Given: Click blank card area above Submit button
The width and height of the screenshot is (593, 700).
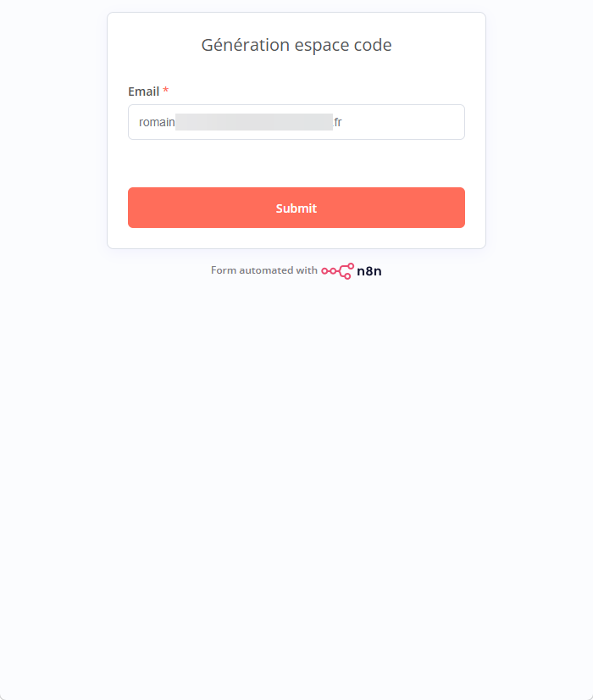Looking at the screenshot, I should (296, 164).
